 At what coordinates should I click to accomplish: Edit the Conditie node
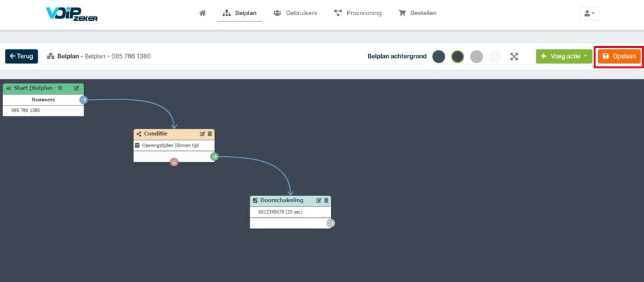coord(202,134)
